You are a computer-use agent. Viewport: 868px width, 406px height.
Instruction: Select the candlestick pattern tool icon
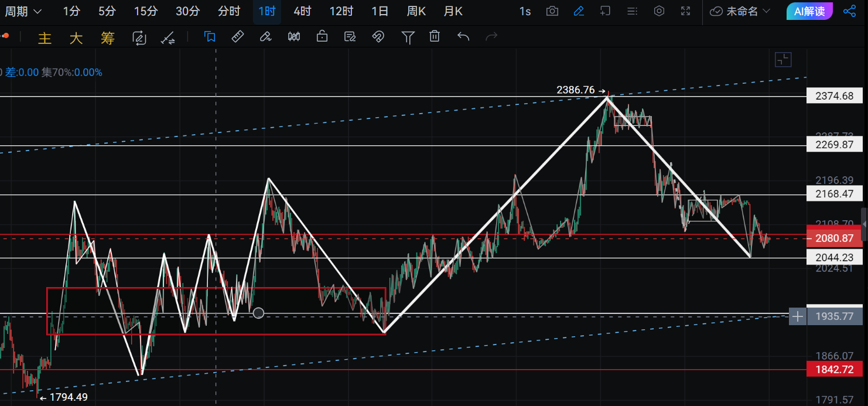[x=294, y=37]
